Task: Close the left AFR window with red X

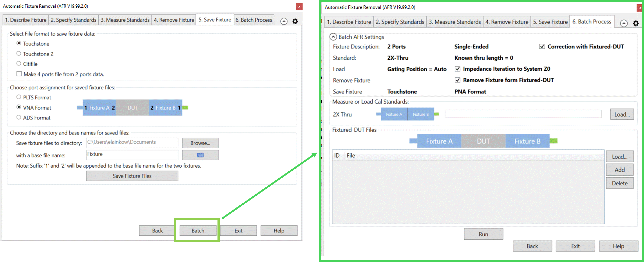Action: coord(299,7)
